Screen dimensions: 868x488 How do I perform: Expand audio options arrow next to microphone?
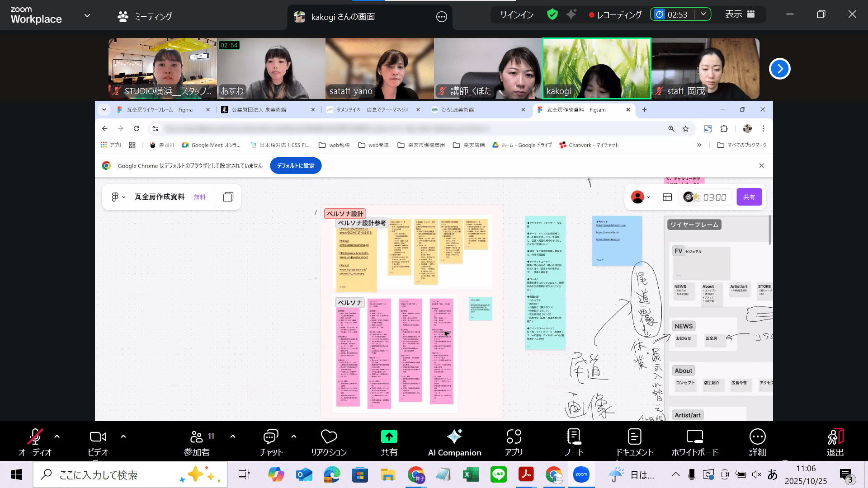[x=57, y=436]
